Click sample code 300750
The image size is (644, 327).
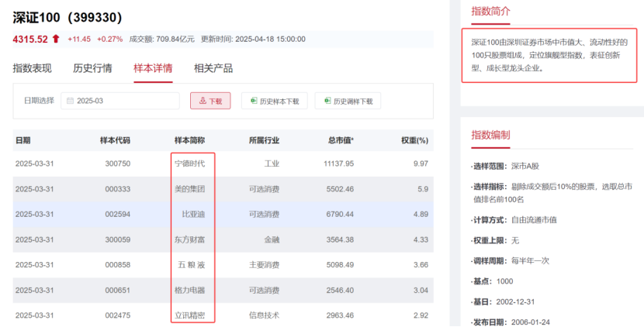tap(117, 163)
